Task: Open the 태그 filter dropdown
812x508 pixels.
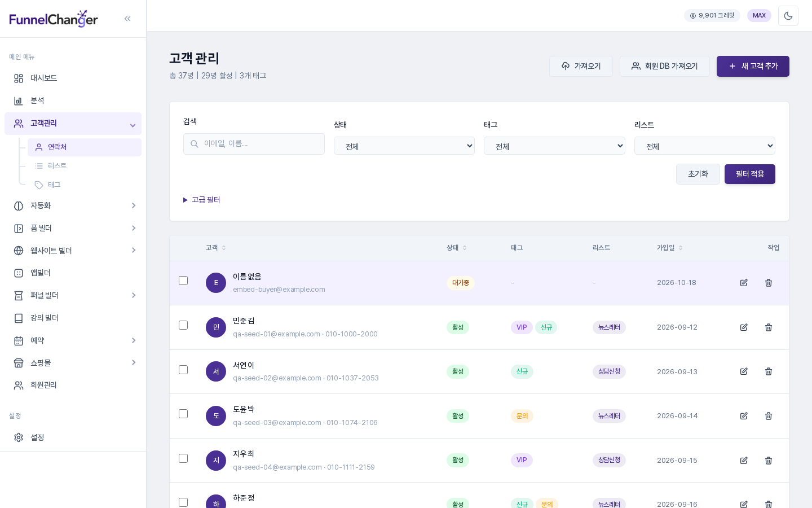Action: [x=554, y=146]
